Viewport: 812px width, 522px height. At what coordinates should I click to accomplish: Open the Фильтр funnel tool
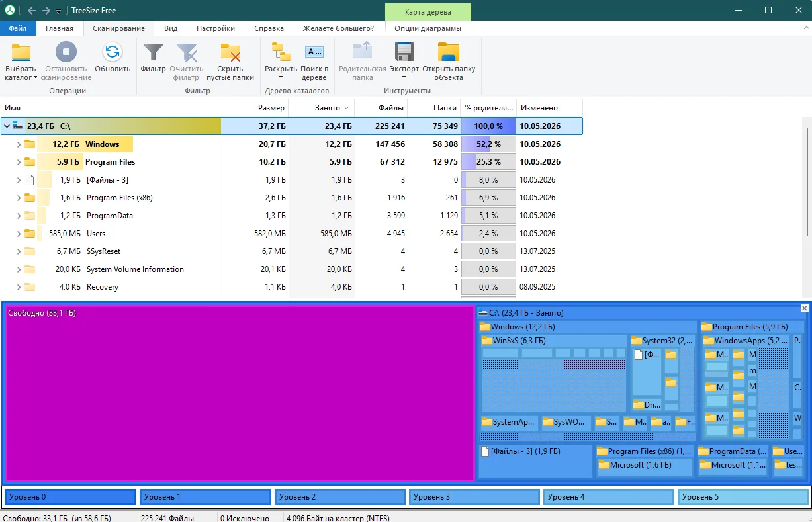click(x=154, y=52)
